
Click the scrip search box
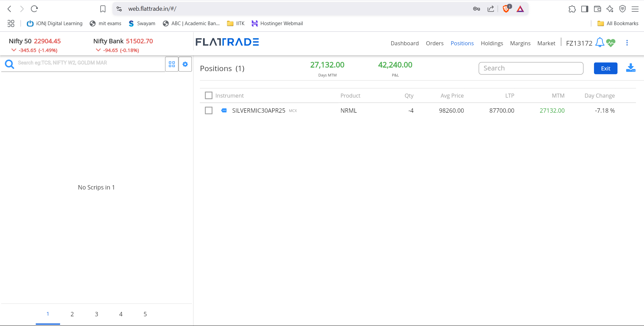click(87, 63)
